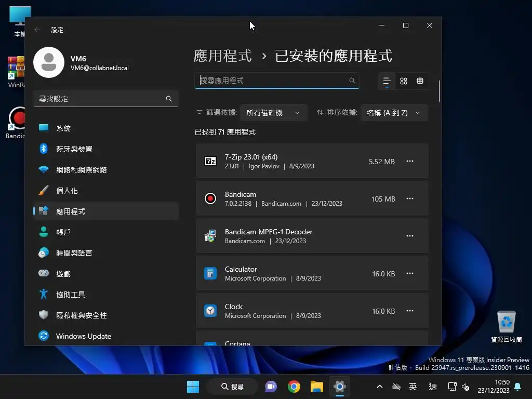Click the Settings gear taskbar icon
532x399 pixels.
(339, 387)
